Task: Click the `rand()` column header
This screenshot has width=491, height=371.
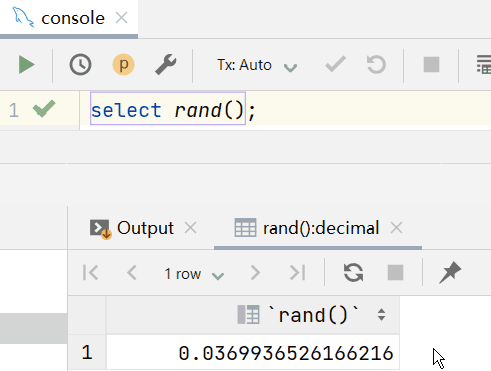Action: (253, 315)
